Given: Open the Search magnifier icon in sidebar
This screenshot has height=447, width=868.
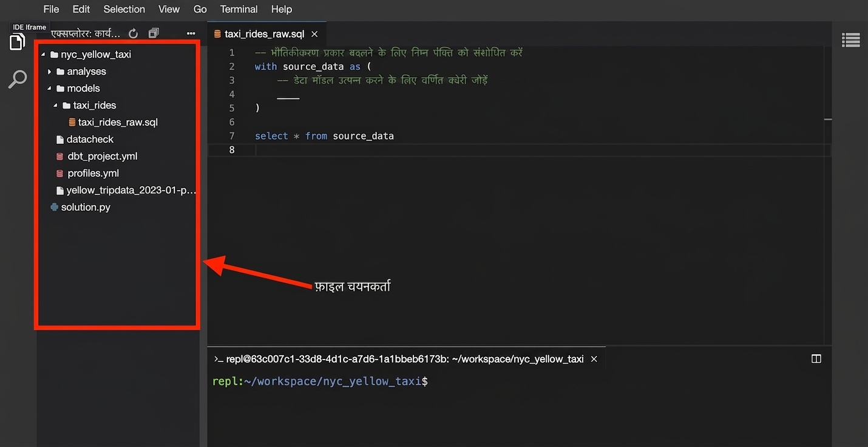Looking at the screenshot, I should pos(17,79).
